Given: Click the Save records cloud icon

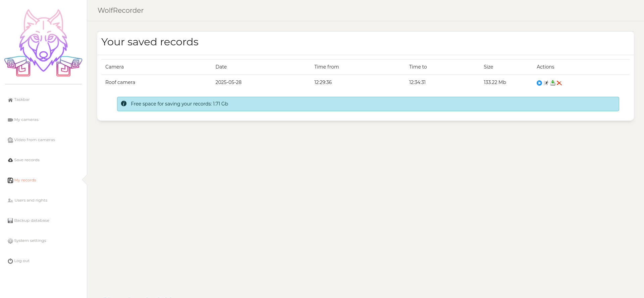Looking at the screenshot, I should 10,160.
